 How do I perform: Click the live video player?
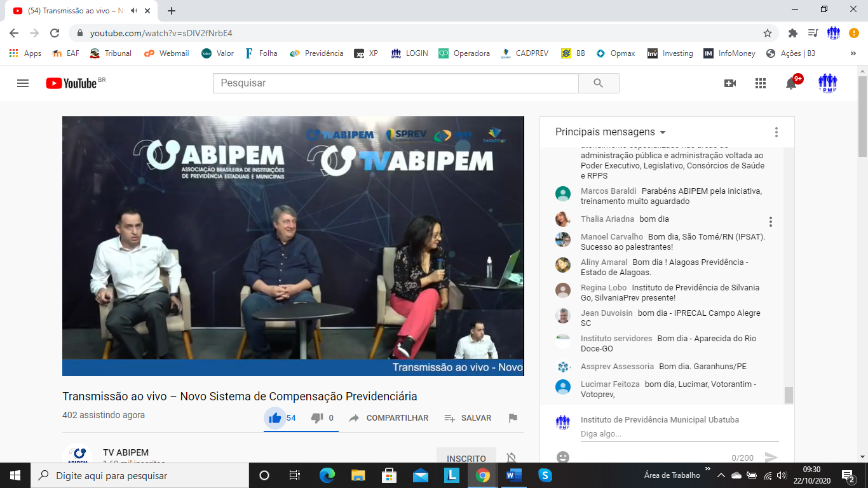pos(293,246)
